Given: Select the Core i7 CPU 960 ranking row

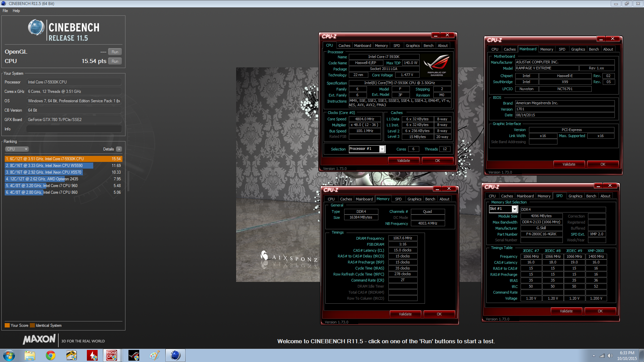Looking at the screenshot, I should tap(63, 186).
